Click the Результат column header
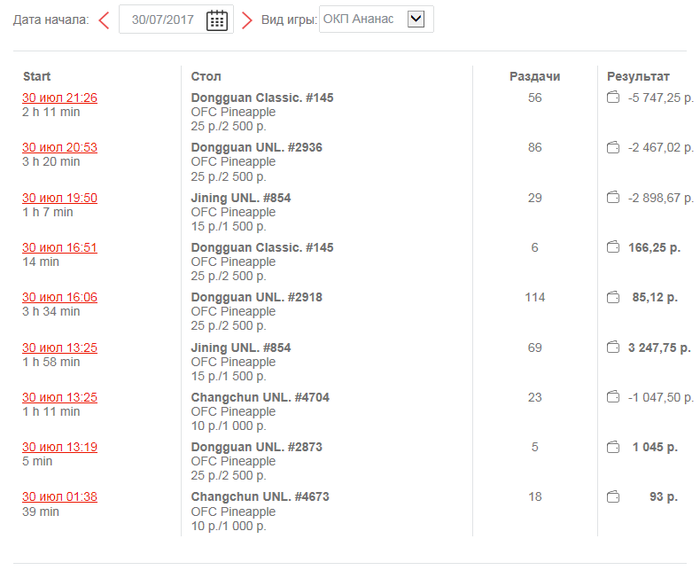 pyautogui.click(x=638, y=77)
